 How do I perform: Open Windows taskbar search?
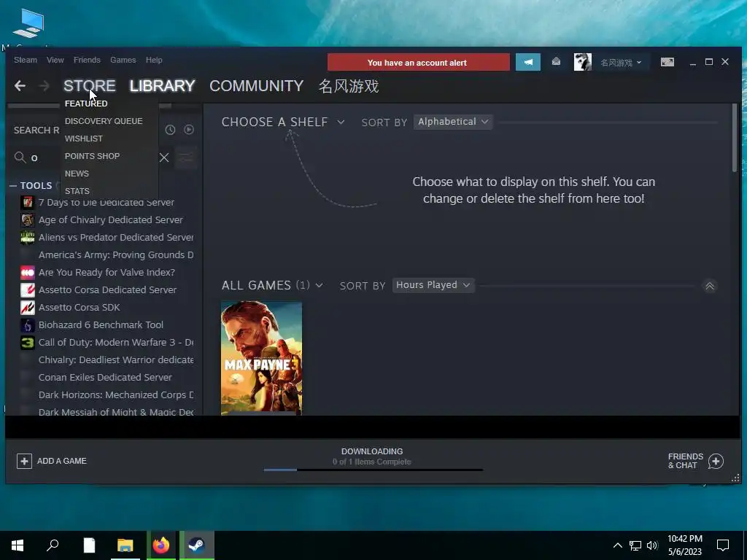[53, 545]
